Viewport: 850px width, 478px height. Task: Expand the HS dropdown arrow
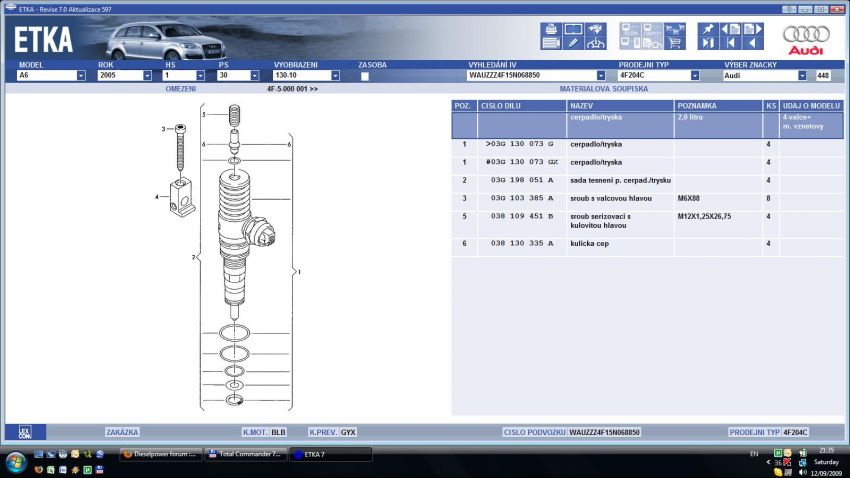click(x=200, y=76)
